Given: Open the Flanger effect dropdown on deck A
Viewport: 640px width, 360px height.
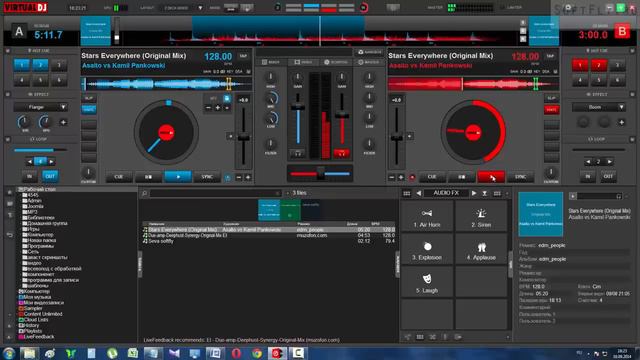Looking at the screenshot, I should 40,107.
